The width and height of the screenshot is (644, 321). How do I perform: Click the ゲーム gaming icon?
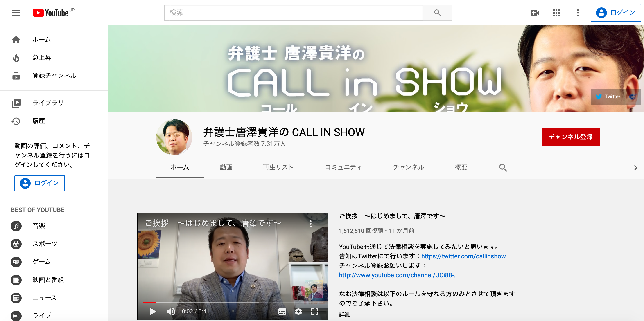(x=16, y=262)
